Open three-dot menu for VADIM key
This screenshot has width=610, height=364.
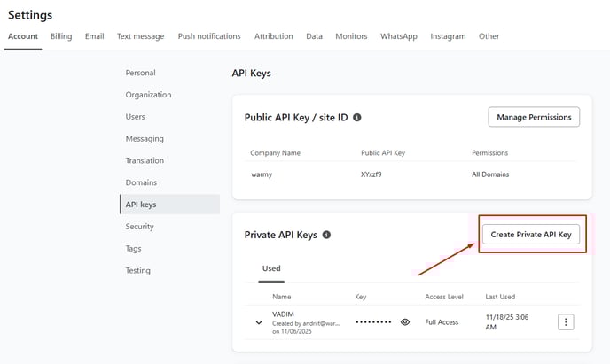pos(566,322)
